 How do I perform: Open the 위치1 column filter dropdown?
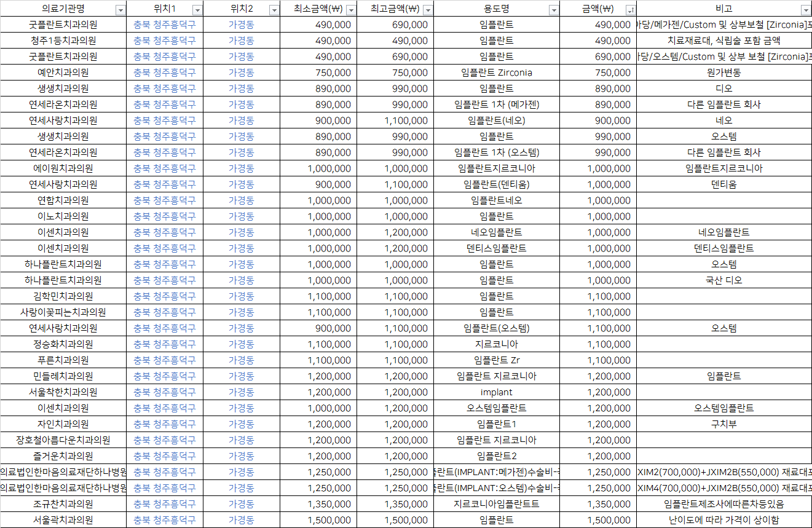pyautogui.click(x=197, y=10)
